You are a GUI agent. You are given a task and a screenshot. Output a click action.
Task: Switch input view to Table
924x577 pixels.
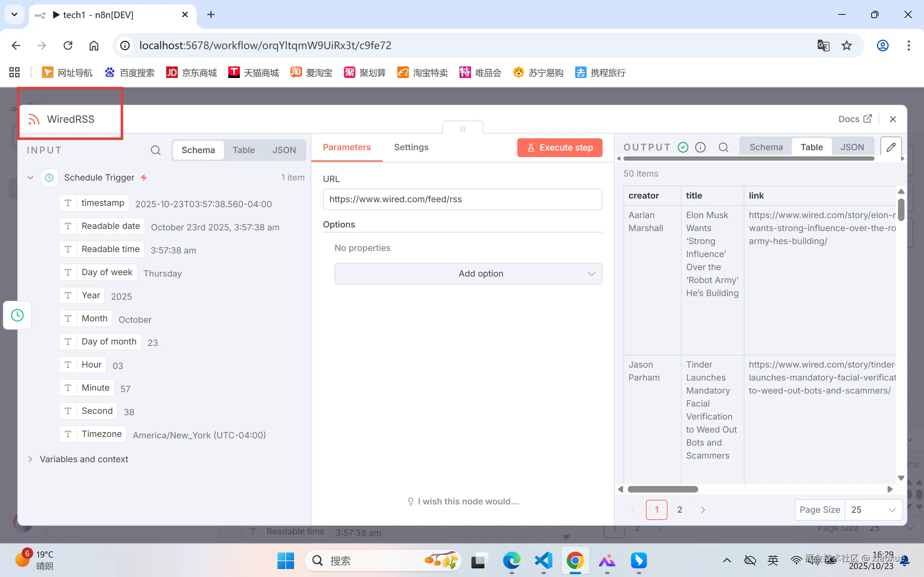pyautogui.click(x=243, y=150)
